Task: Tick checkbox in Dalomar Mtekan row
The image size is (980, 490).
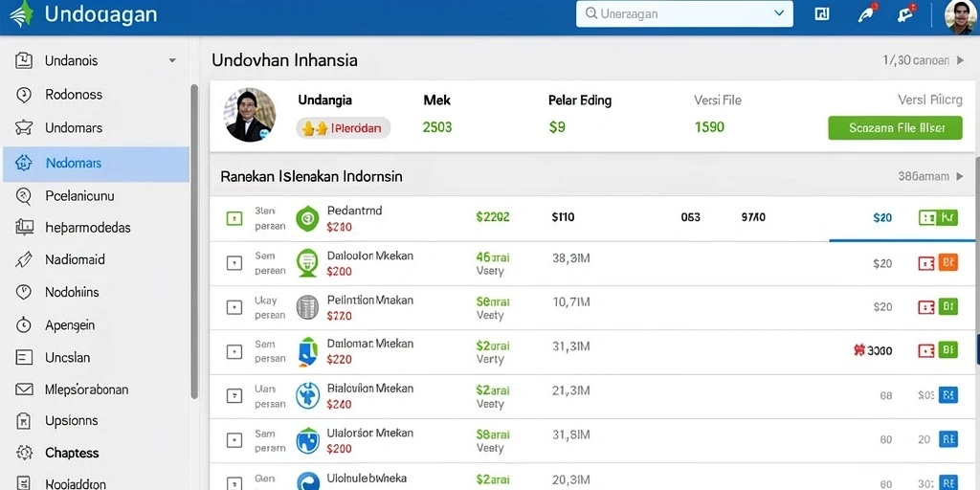Action: tap(234, 351)
